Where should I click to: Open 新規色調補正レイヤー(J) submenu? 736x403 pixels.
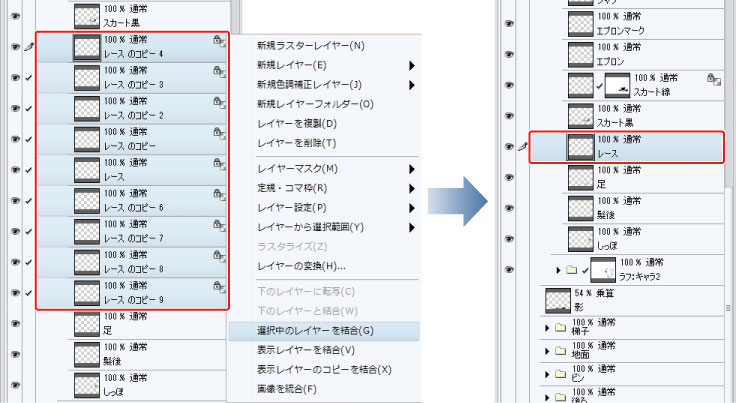click(x=412, y=85)
